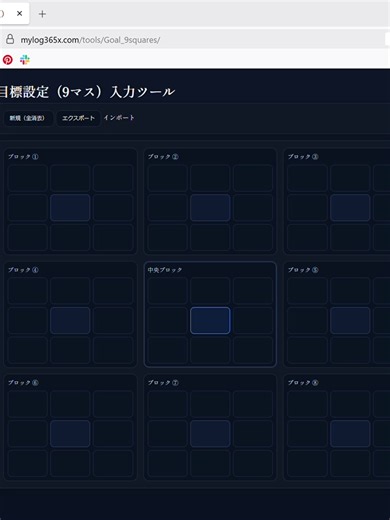This screenshot has height=520, width=390.
Task: Select highlighted center cell of ブロック⑧
Action: [350, 433]
